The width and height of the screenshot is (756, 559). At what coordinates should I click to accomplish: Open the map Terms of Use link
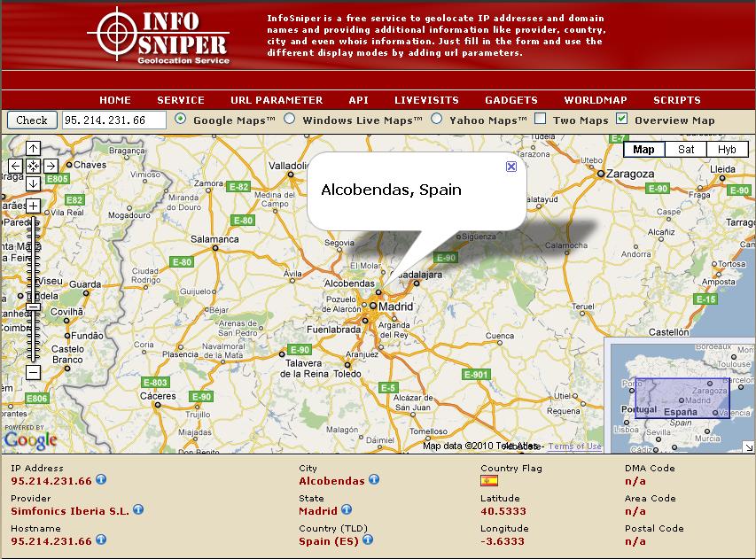pyautogui.click(x=574, y=446)
